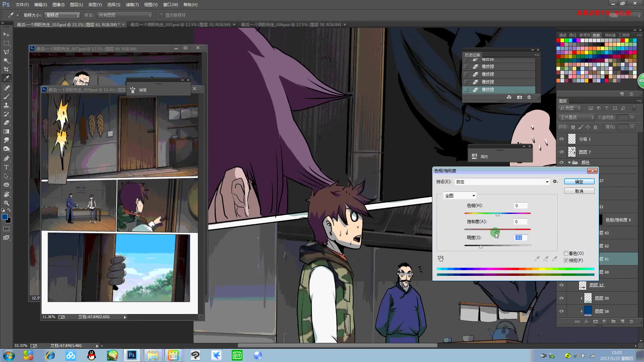Open the 预设(E) preset dropdown
The height and width of the screenshot is (362, 644).
tap(502, 182)
